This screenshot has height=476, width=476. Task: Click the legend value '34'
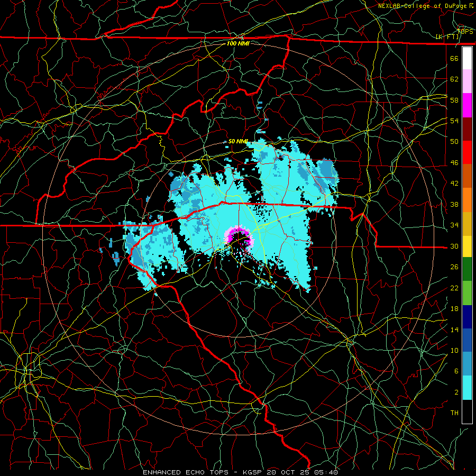click(x=454, y=225)
